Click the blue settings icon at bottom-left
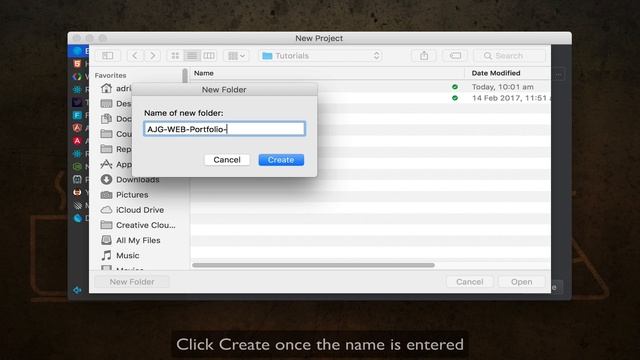The height and width of the screenshot is (360, 640). point(77,290)
